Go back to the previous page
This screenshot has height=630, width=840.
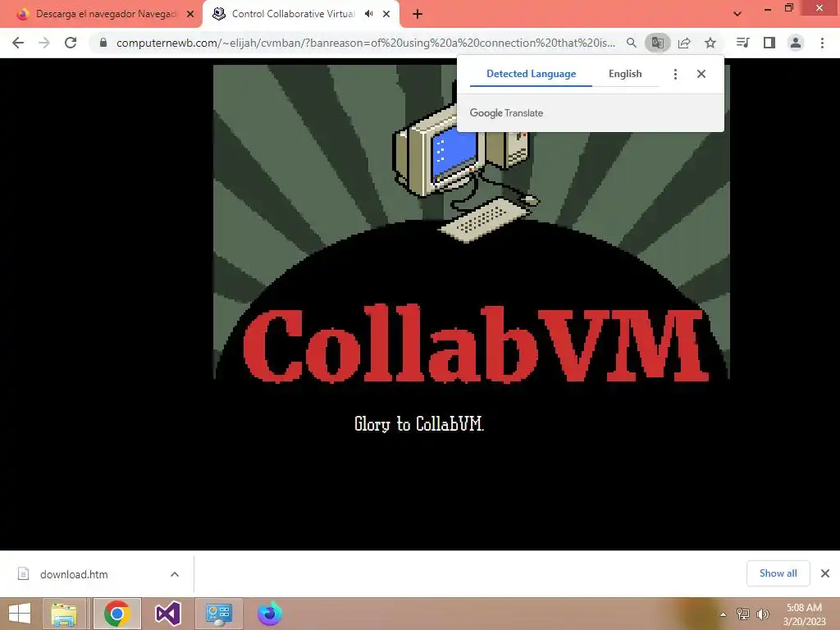tap(18, 43)
